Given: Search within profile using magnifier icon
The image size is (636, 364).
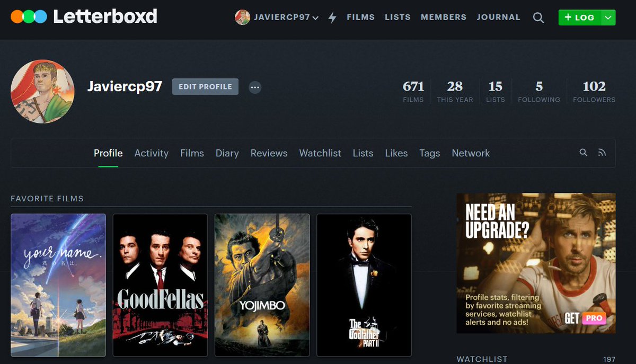Looking at the screenshot, I should click(584, 153).
